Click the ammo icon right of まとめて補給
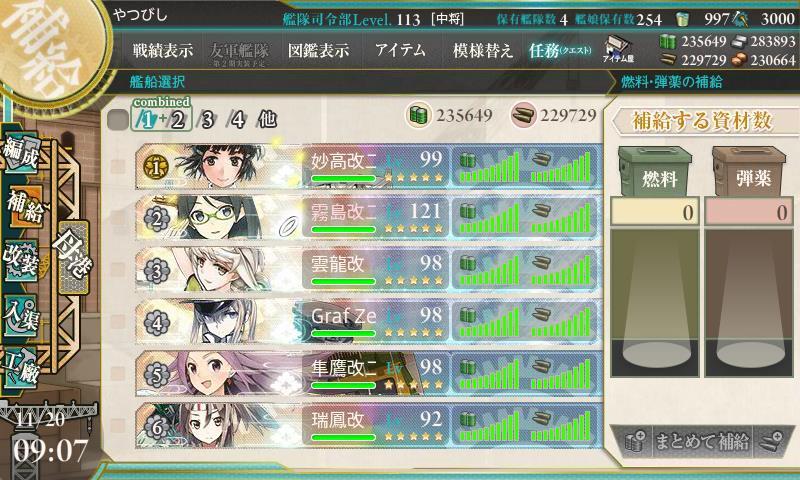 pyautogui.click(x=770, y=441)
